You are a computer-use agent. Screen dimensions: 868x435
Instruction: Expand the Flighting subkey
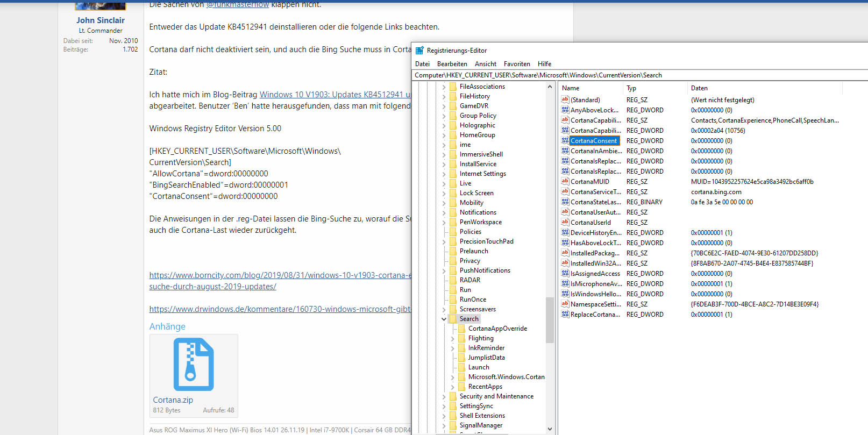pyautogui.click(x=453, y=338)
